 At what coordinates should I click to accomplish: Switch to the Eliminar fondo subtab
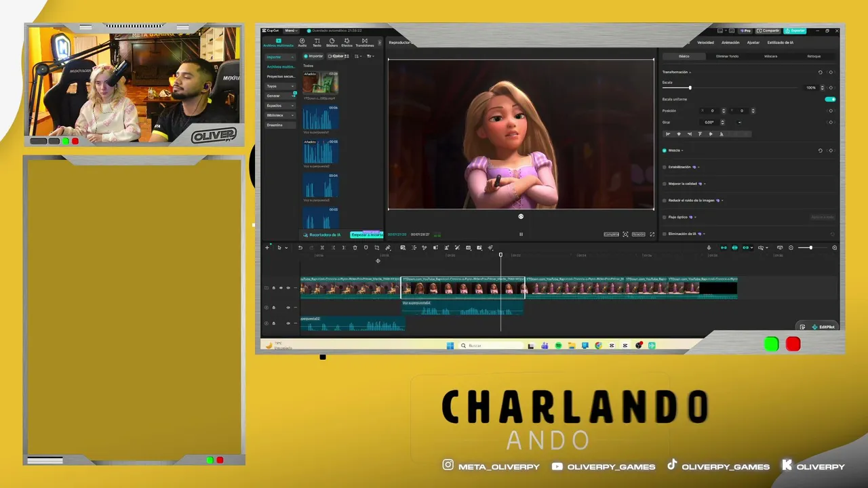click(x=727, y=56)
